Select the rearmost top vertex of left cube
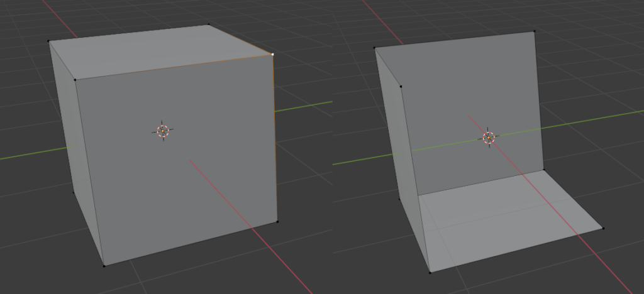This screenshot has height=294, width=644. coord(209,25)
